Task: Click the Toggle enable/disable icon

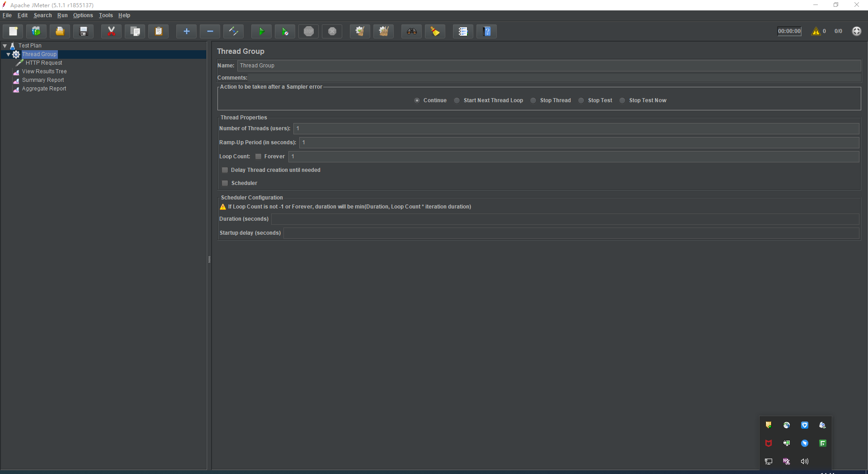Action: click(x=233, y=31)
